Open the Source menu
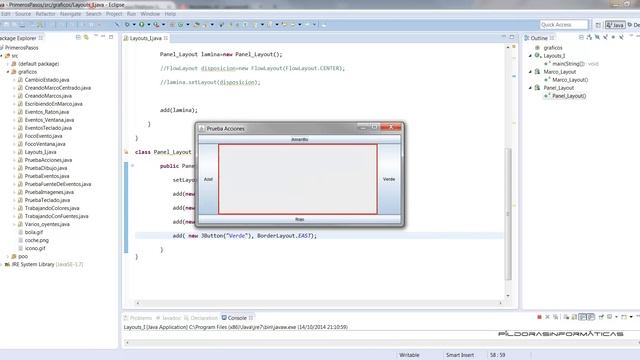The height and width of the screenshot is (360, 640). point(23,14)
